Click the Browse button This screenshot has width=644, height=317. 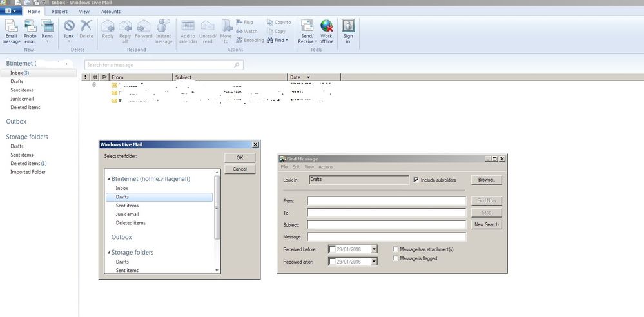[486, 180]
